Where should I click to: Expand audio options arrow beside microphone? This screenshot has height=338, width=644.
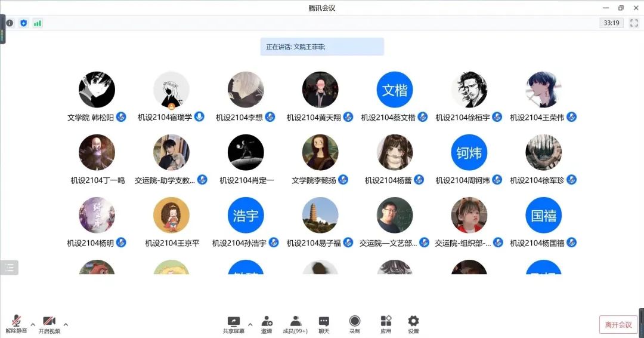pyautogui.click(x=33, y=324)
